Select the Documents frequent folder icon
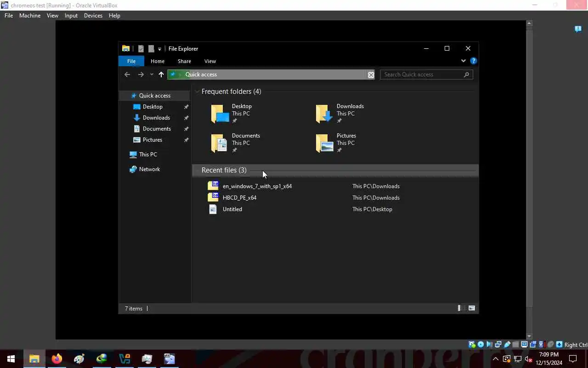588x368 pixels. pos(220,143)
